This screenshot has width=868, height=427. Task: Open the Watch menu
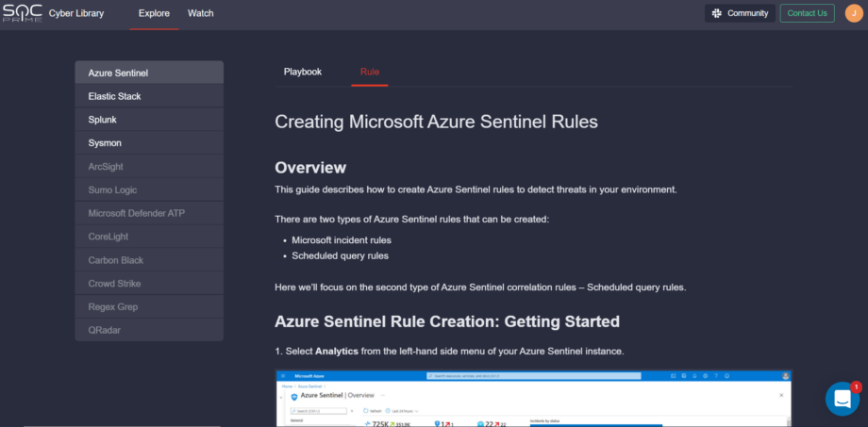pos(200,13)
